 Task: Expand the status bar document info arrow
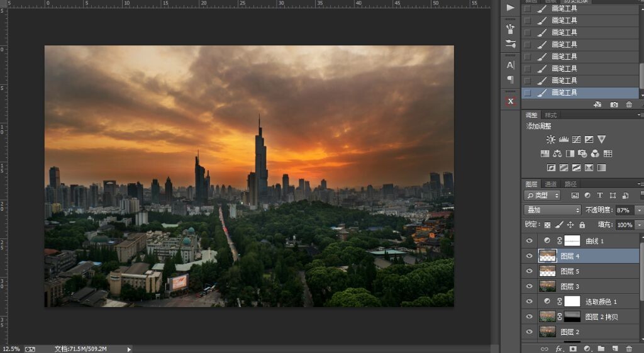[129, 349]
